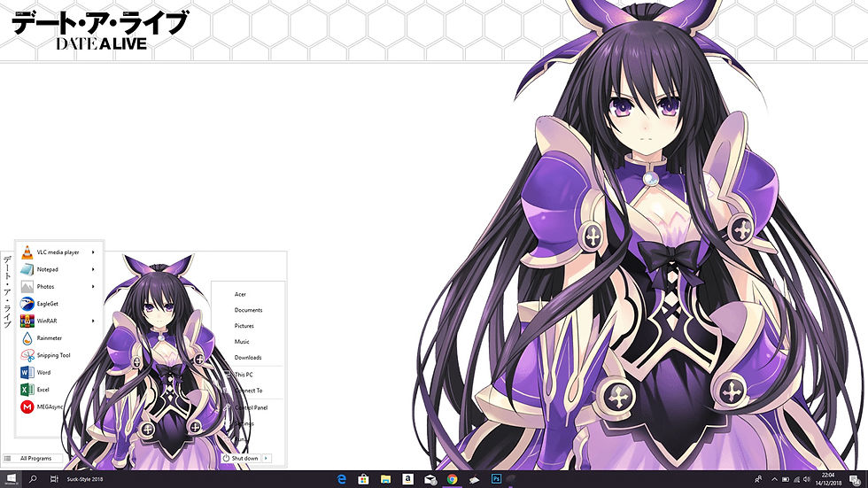Open Control Panel from Start menu
The width and height of the screenshot is (868, 488).
point(252,407)
